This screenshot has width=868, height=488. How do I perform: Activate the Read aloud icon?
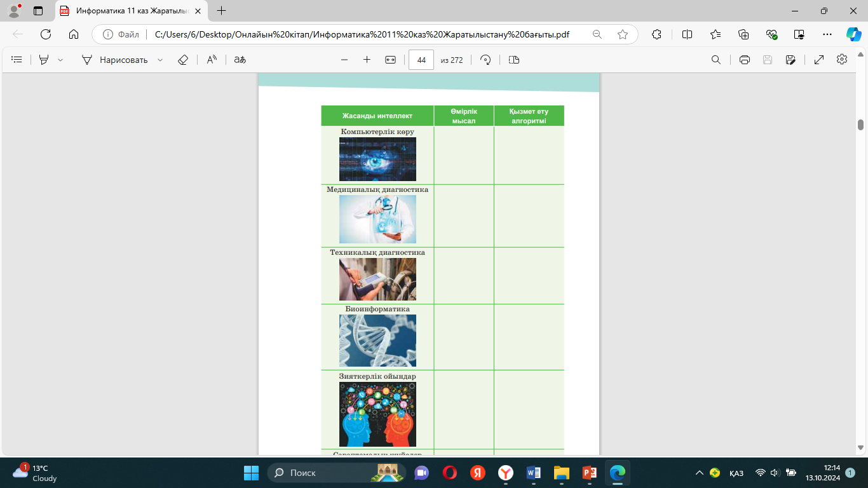coord(212,60)
